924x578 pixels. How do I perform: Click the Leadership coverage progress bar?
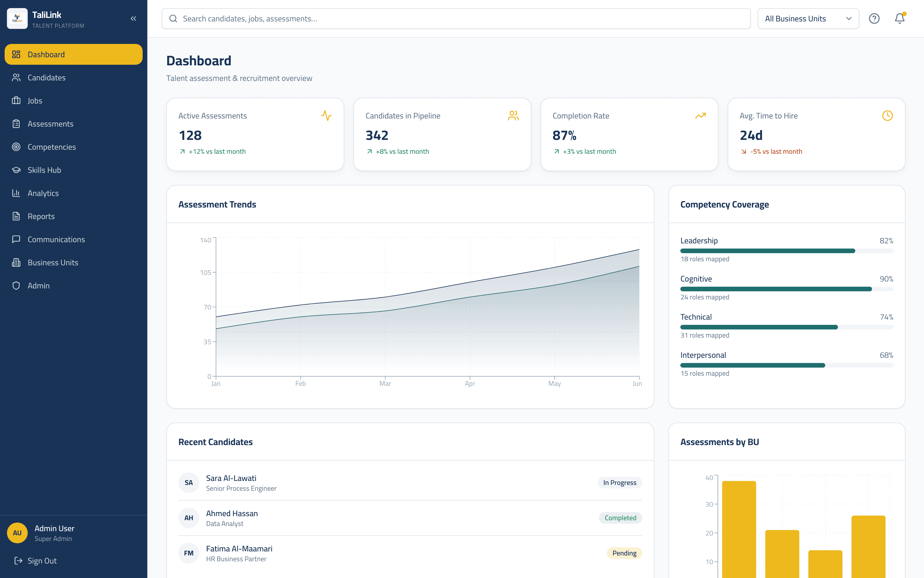pos(787,251)
